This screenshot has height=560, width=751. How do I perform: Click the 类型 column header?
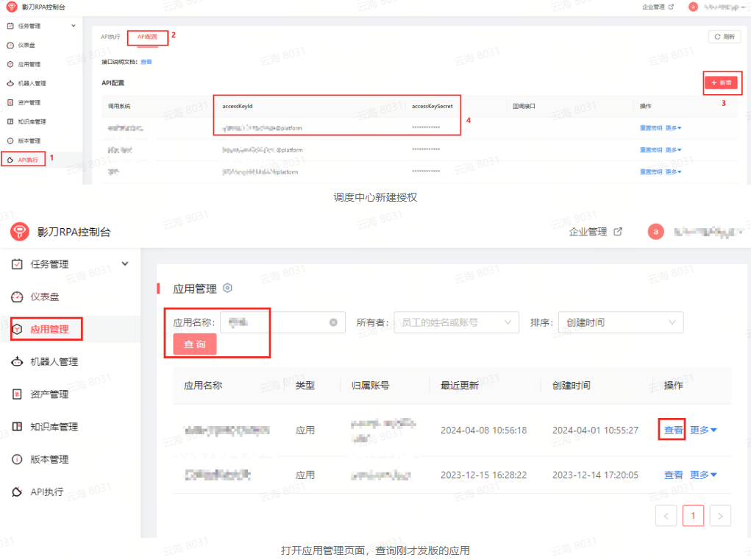click(305, 386)
